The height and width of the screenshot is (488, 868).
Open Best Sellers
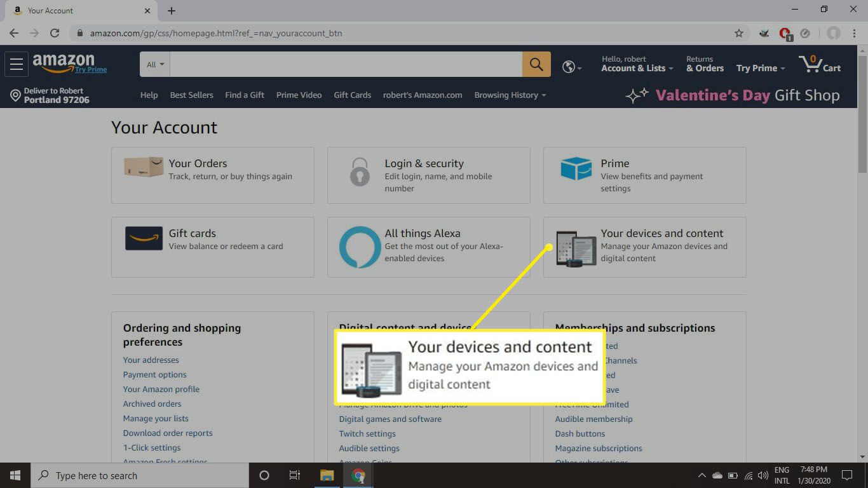pyautogui.click(x=191, y=95)
